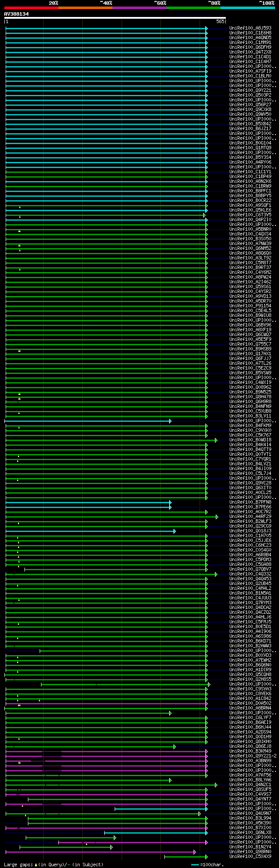Click the label UniRef100_C6T3V5
279x868 pixels.
[250, 215]
